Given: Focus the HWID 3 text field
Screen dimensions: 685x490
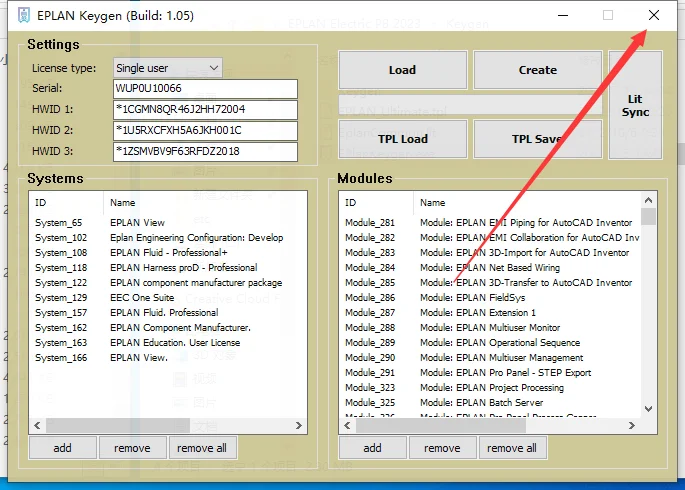Looking at the screenshot, I should [205, 152].
